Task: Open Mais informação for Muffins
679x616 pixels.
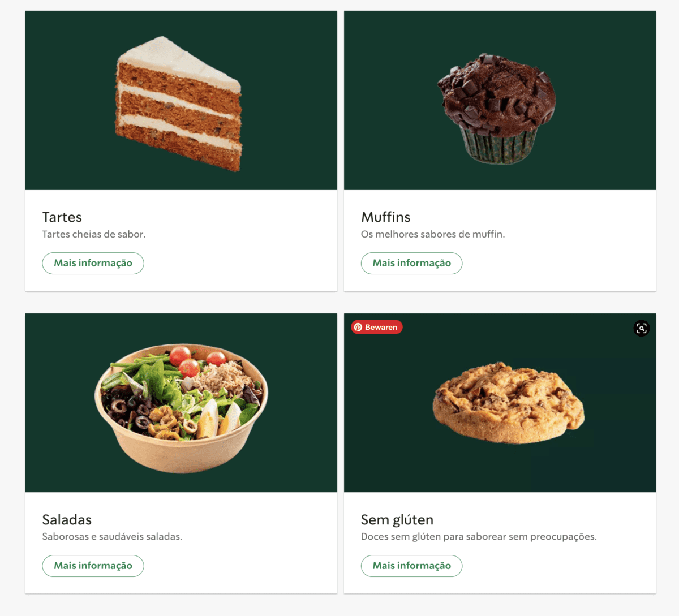Action: click(x=411, y=263)
